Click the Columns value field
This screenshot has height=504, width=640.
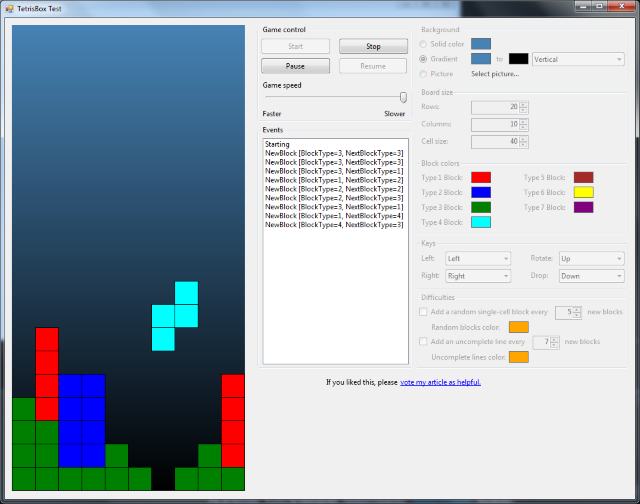pyautogui.click(x=495, y=124)
